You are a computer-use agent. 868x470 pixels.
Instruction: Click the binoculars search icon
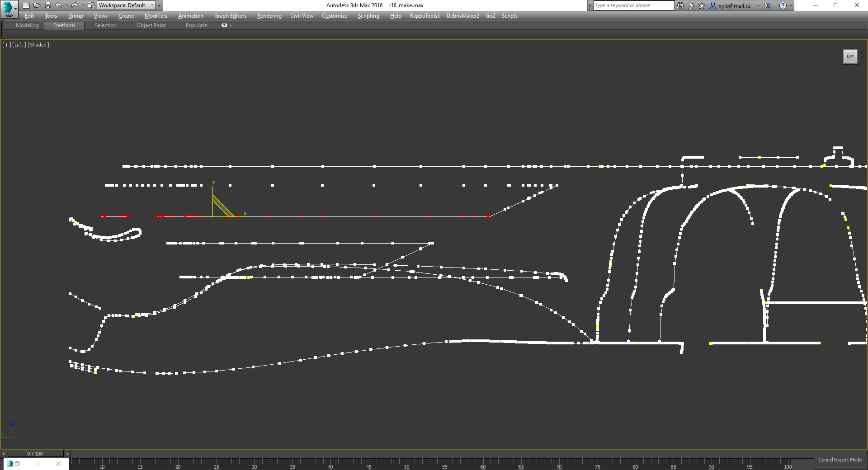pyautogui.click(x=680, y=5)
